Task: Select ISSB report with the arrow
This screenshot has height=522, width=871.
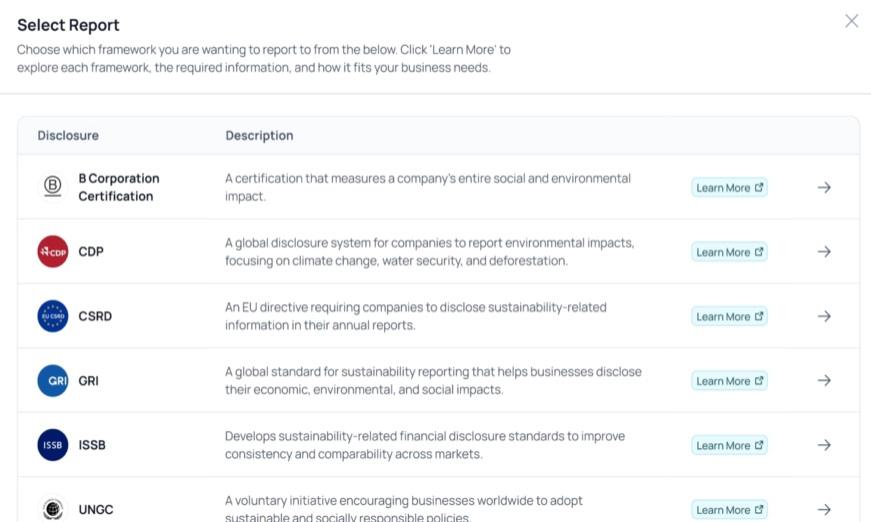Action: click(x=824, y=445)
